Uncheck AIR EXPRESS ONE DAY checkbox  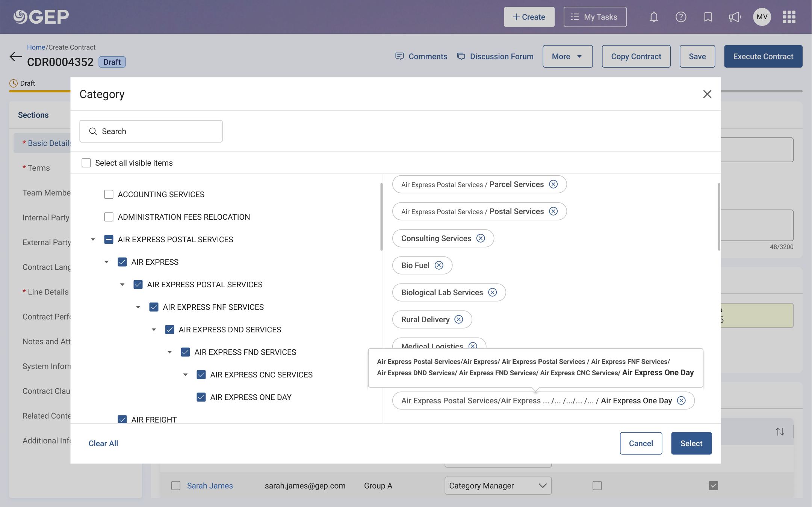[x=201, y=397]
